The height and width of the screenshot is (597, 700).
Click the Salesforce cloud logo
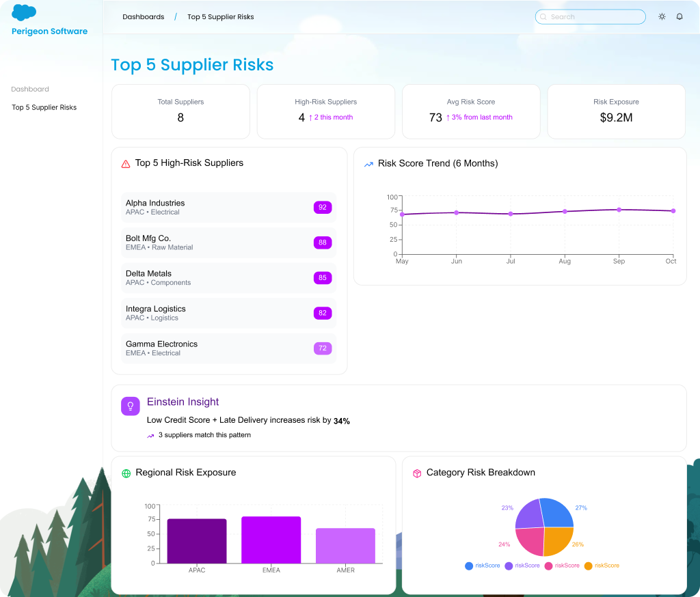click(x=24, y=12)
